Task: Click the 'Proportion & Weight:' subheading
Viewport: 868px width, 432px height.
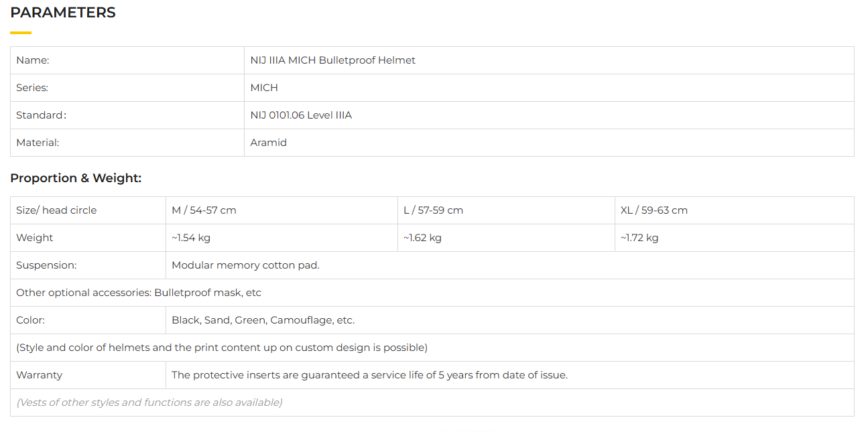Action: [x=76, y=178]
